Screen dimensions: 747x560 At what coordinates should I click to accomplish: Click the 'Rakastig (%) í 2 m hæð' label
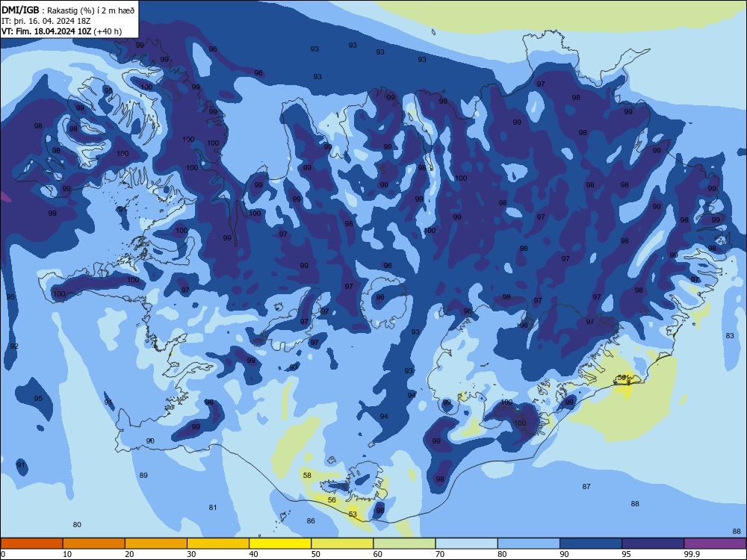coord(91,10)
